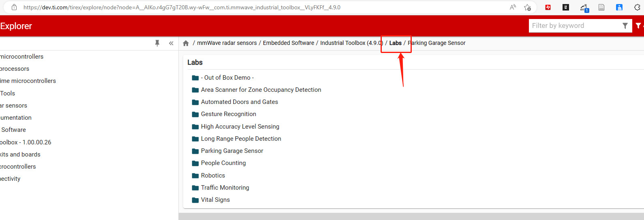Click the site lock icon in address bar
644x220 pixels.
(x=14, y=7)
